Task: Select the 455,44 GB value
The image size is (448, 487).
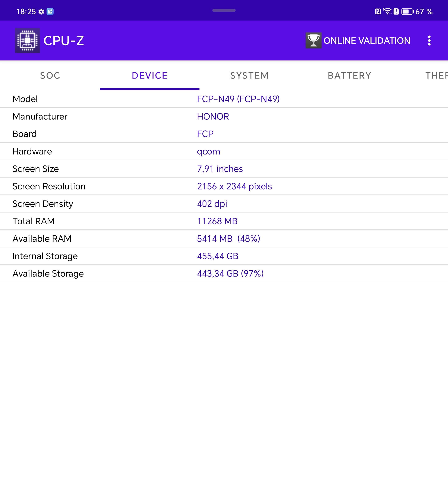Action: [x=218, y=256]
